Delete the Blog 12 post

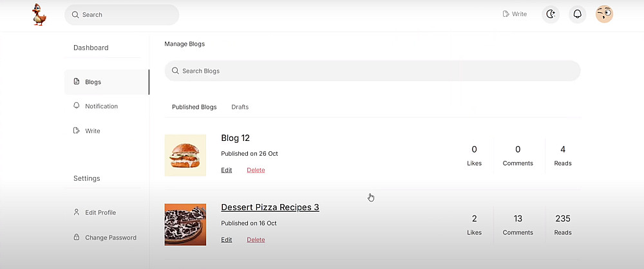256,170
